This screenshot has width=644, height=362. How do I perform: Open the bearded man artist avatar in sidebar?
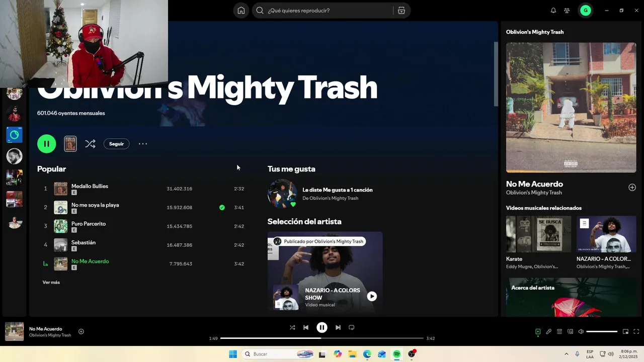click(14, 156)
